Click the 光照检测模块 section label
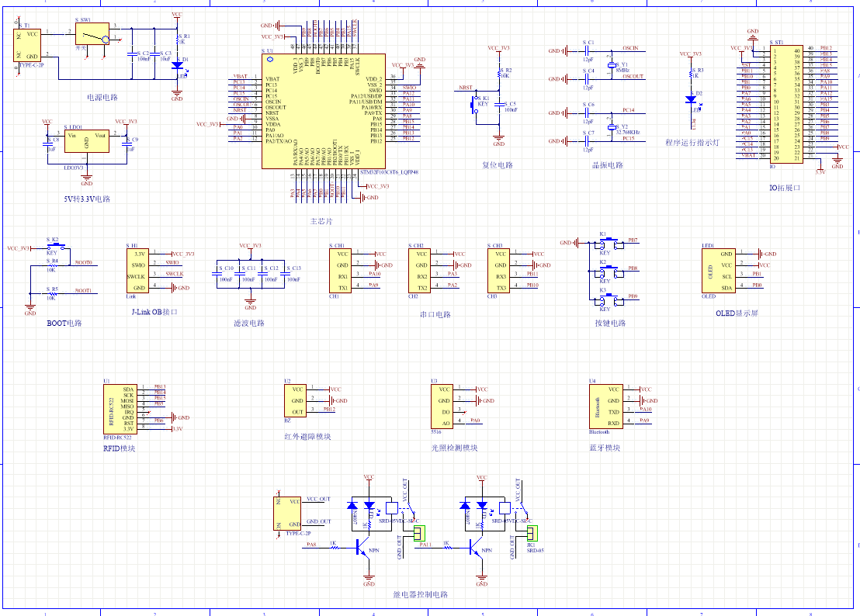860x616 pixels. pyautogui.click(x=454, y=448)
